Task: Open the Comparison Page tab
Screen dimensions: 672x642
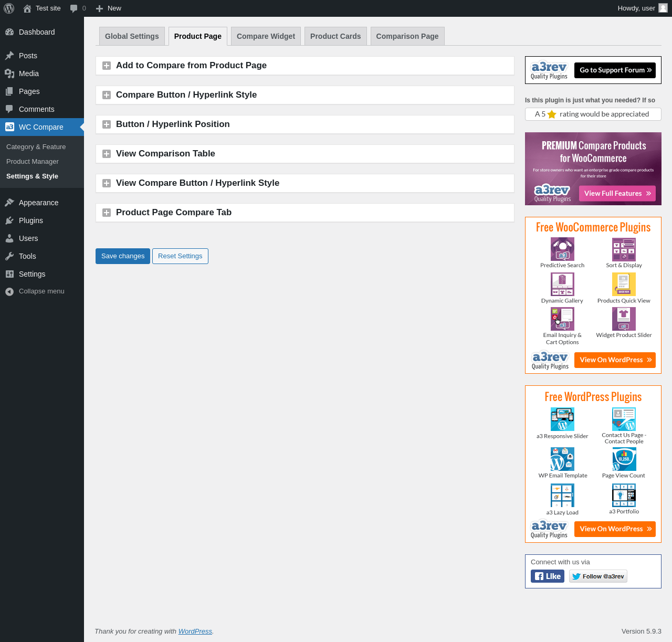Action: coord(407,36)
